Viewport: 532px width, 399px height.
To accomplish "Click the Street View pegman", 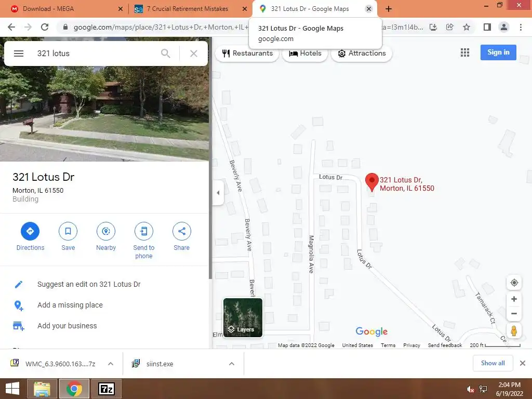I will pos(514,330).
